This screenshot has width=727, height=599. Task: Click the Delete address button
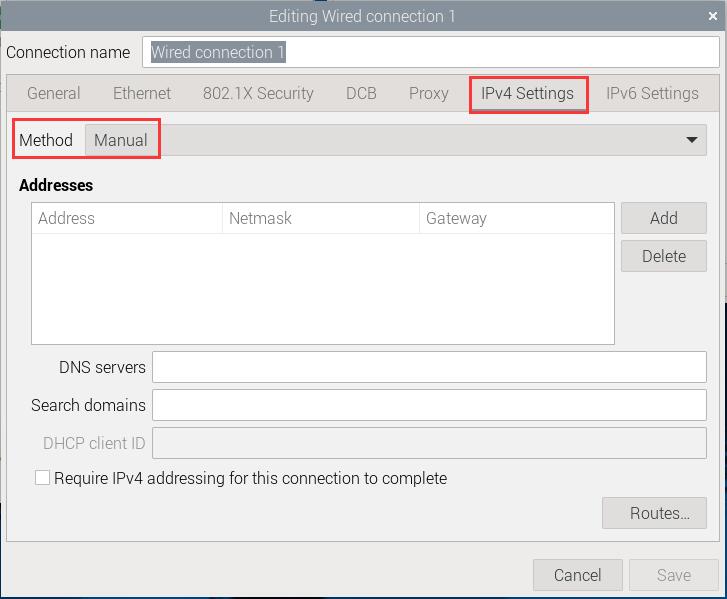coord(663,256)
